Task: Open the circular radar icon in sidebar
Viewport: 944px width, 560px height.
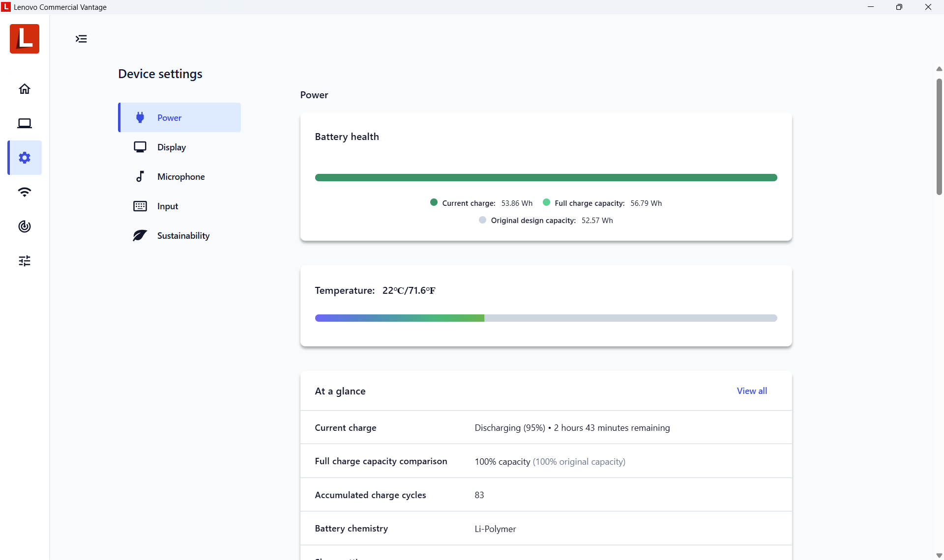Action: 25,226
